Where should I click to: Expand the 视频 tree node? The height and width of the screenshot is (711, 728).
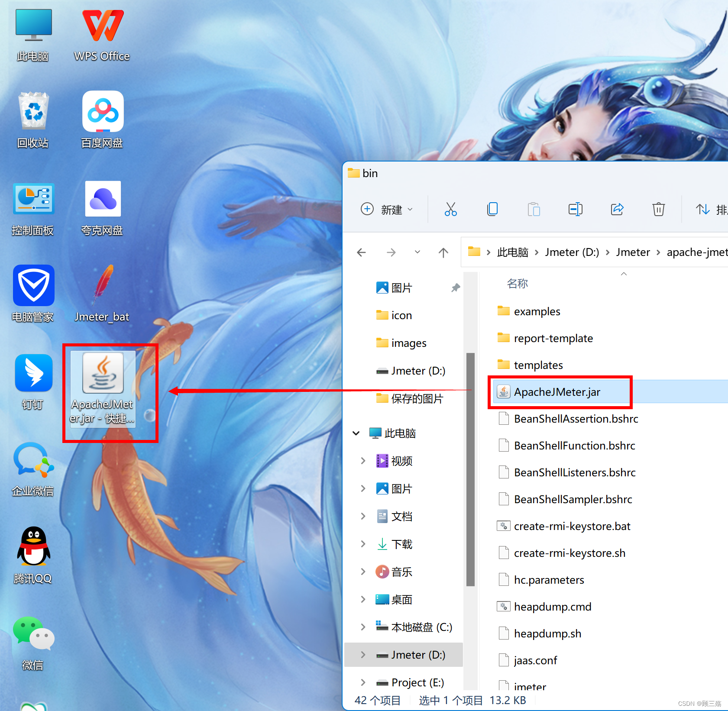click(x=363, y=461)
